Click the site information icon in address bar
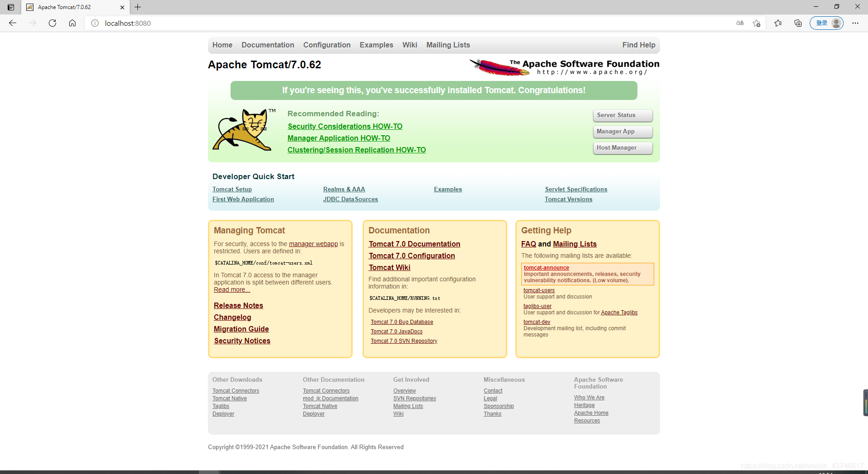Viewport: 868px width, 474px height. pos(95,23)
